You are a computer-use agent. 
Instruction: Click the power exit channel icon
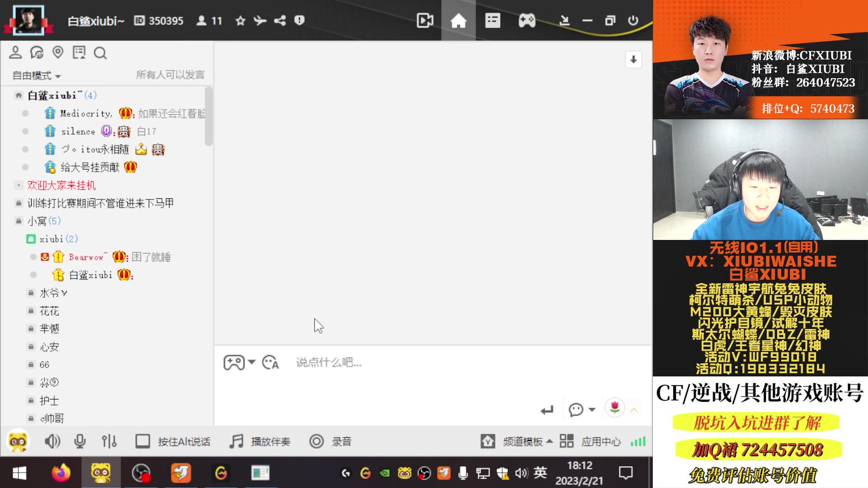(633, 21)
